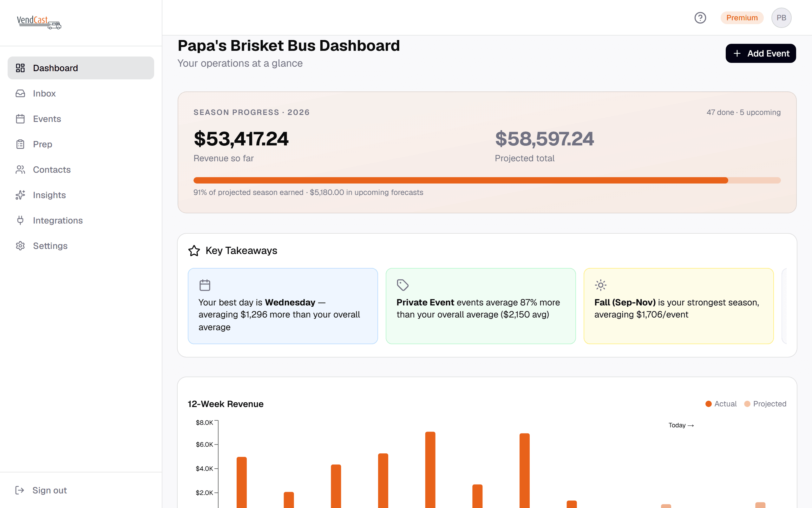Open the PB user avatar
Viewport: 812px width, 508px height.
781,18
